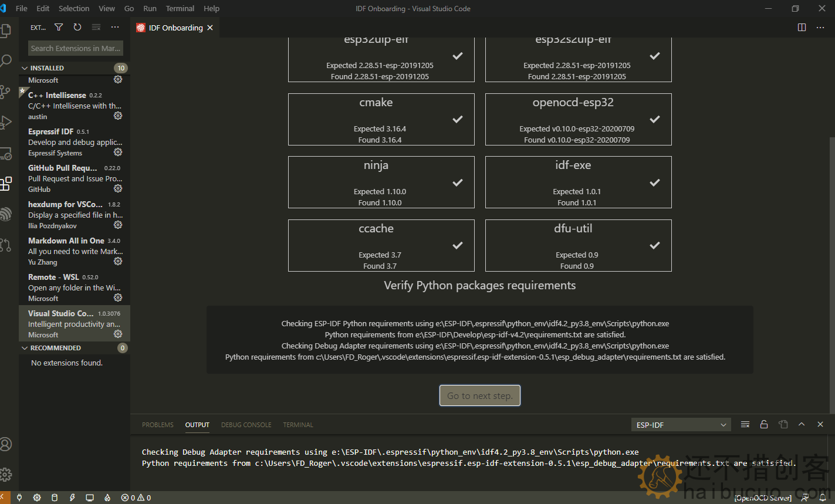Viewport: 835px width, 504px height.
Task: Open the gear for hexdump extension
Action: tap(118, 225)
